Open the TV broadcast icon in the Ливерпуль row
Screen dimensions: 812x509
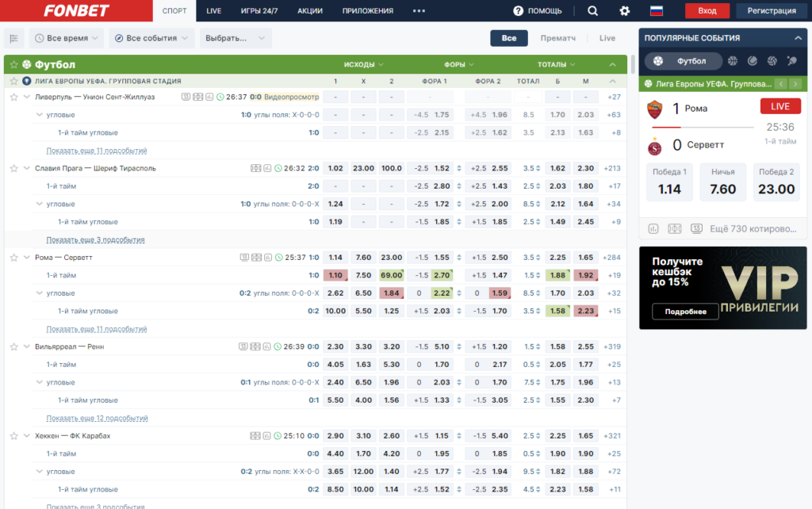[x=186, y=97]
